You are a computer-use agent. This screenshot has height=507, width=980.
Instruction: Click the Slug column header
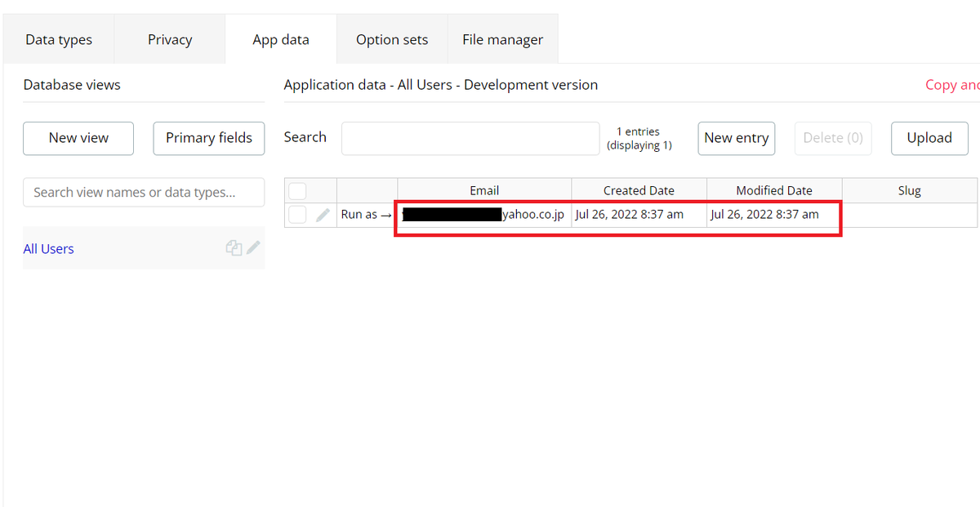(909, 190)
